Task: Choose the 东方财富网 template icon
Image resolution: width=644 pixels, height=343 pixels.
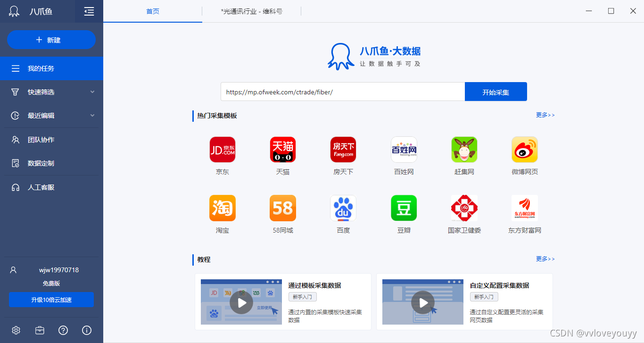Action: (x=525, y=208)
